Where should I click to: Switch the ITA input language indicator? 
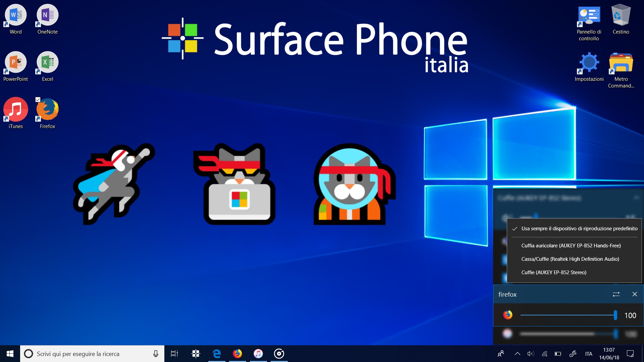(589, 354)
